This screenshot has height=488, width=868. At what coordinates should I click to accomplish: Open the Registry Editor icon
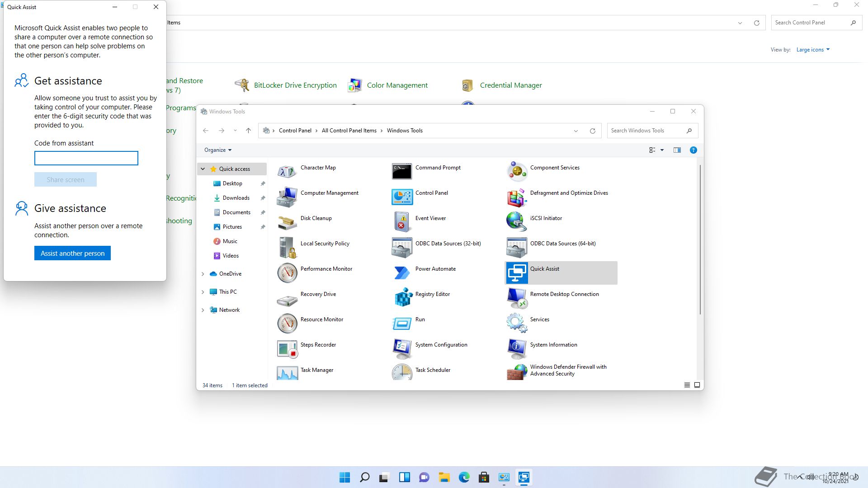[402, 297]
